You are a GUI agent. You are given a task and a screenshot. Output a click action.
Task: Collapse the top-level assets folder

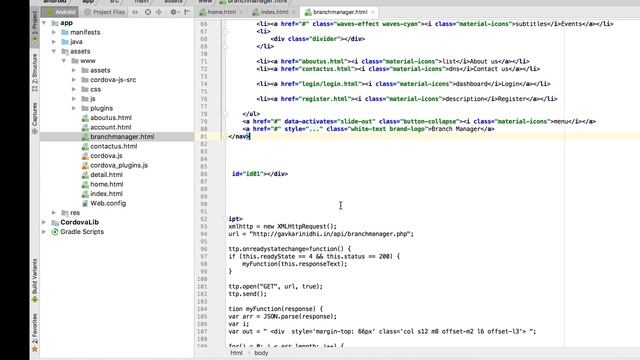tap(54, 51)
